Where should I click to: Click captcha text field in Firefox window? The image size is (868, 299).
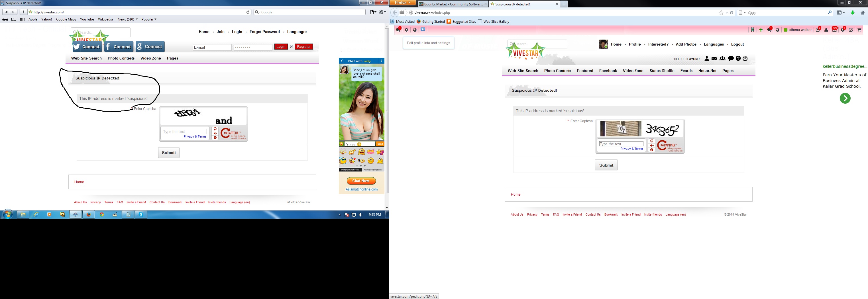point(621,144)
